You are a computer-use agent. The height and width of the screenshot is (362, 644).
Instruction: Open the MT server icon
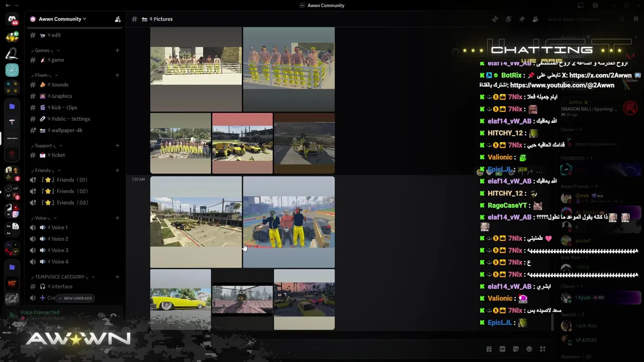point(12,284)
